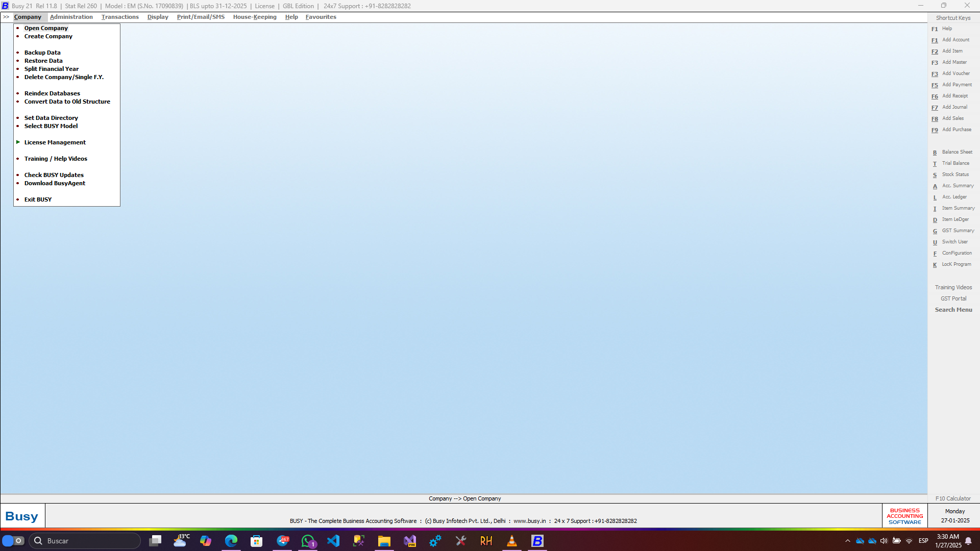Choose Select BUSY Model

pos(51,126)
